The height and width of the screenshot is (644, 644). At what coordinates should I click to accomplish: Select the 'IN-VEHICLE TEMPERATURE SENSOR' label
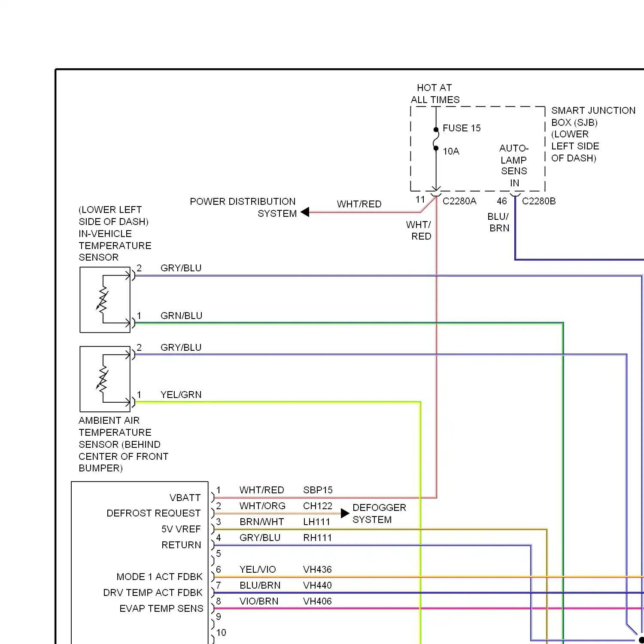pos(115,246)
